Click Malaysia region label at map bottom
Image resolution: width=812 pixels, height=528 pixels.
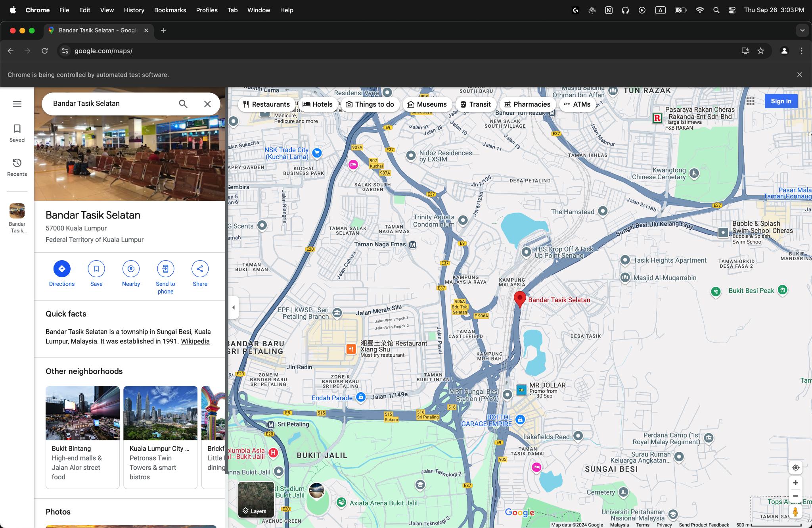pos(619,525)
